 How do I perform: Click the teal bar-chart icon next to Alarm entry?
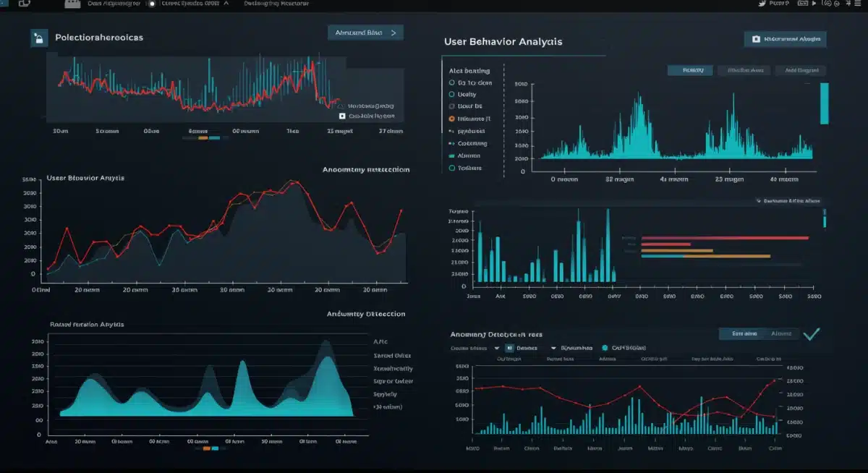coord(451,155)
